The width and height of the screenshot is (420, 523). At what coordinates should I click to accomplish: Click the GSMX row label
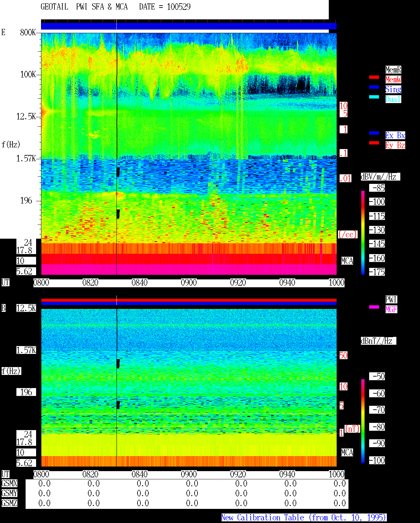tap(9, 484)
